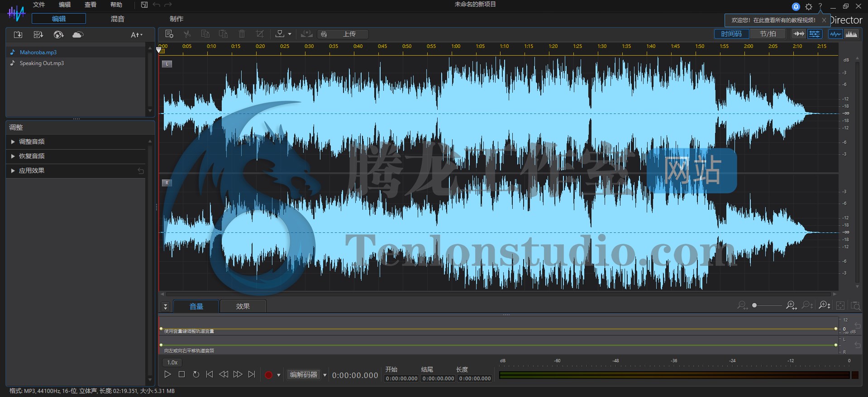This screenshot has width=868, height=397.
Task: Enable spectral frequency view button
Action: click(851, 34)
